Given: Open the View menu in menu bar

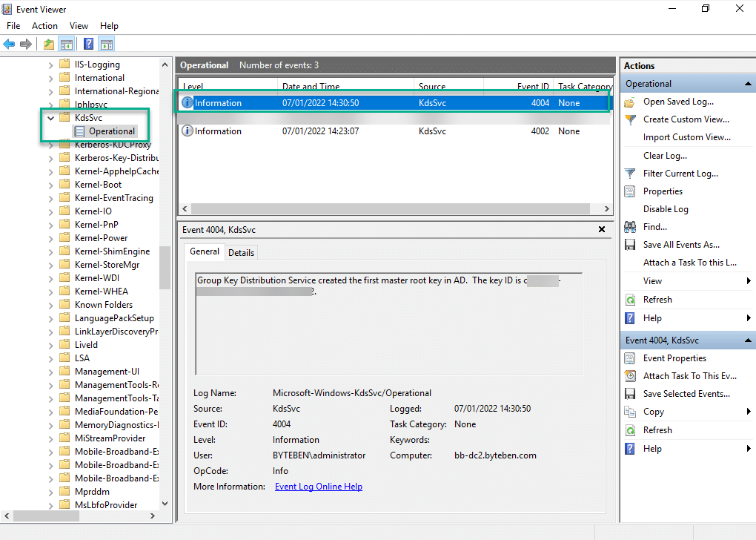Looking at the screenshot, I should pyautogui.click(x=79, y=26).
